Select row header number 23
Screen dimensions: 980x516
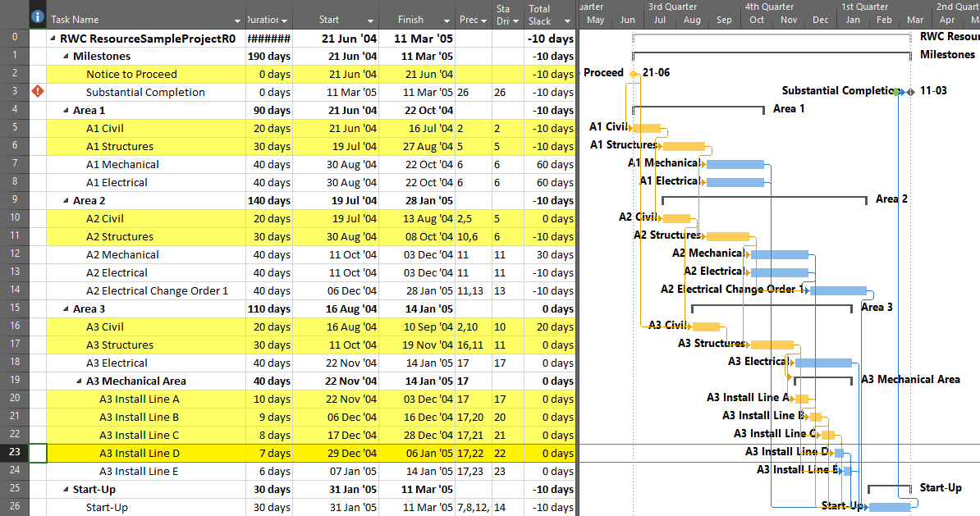14,453
